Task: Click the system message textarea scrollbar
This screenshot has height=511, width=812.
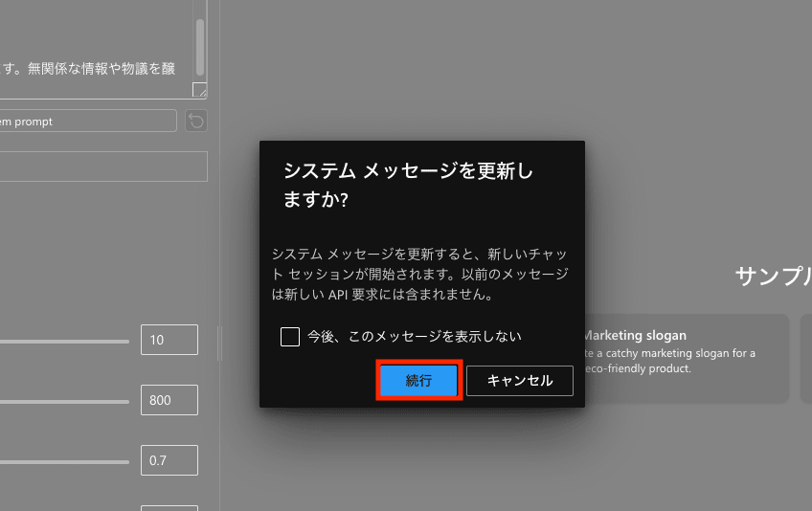Action: [x=200, y=47]
